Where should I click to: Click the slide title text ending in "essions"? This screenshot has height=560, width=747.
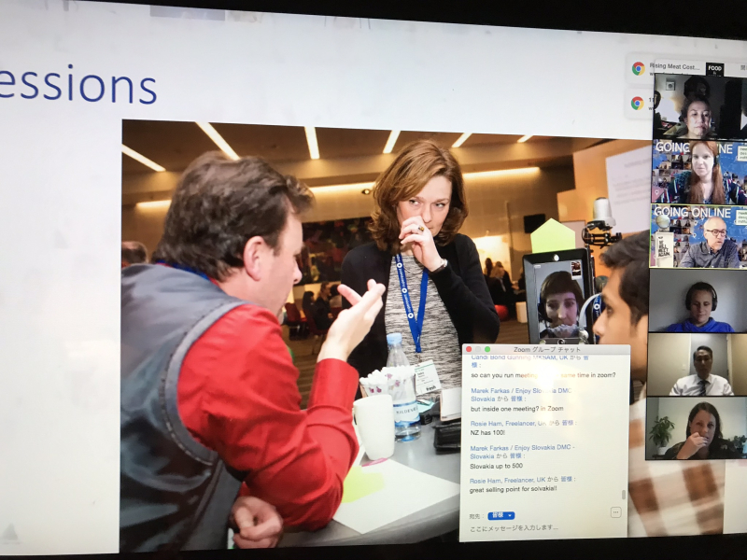(78, 86)
